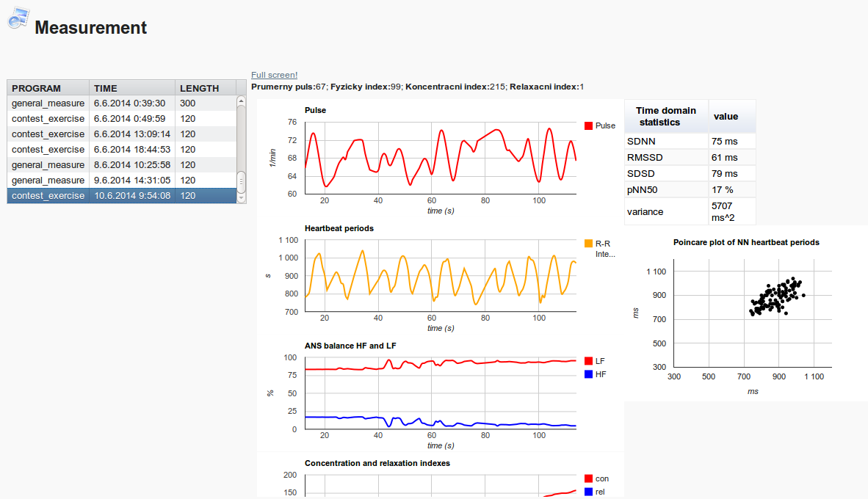This screenshot has height=499, width=868.
Task: Click the measurement list scrollbar thumb
Action: click(241, 182)
